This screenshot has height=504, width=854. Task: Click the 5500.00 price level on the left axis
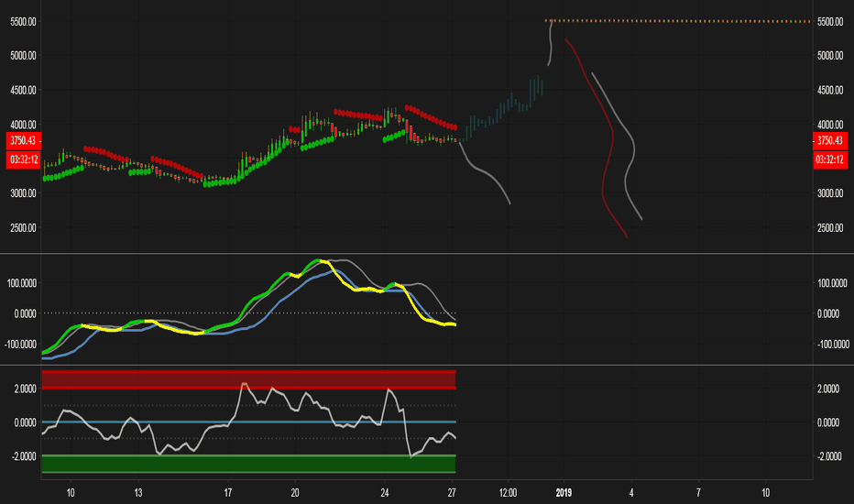pyautogui.click(x=23, y=22)
